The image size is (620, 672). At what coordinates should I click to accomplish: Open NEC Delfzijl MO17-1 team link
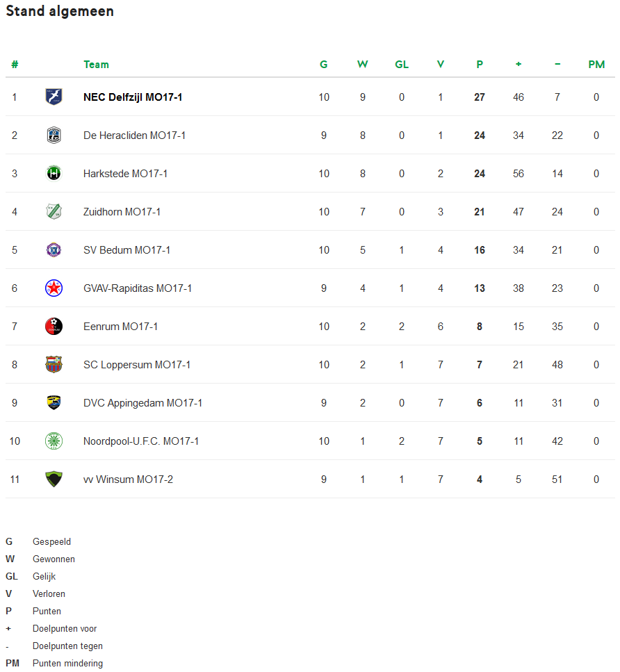[133, 97]
